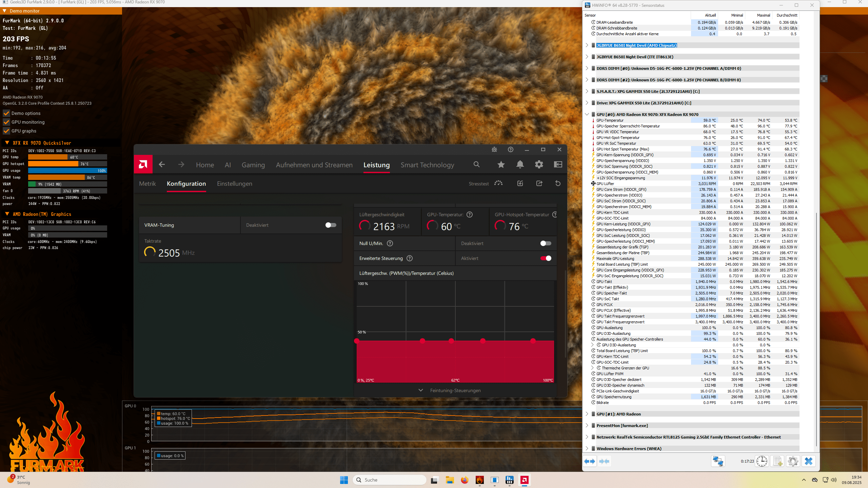The height and width of the screenshot is (488, 868).
Task: Open the notifications bell in AMD Software
Action: tap(520, 165)
